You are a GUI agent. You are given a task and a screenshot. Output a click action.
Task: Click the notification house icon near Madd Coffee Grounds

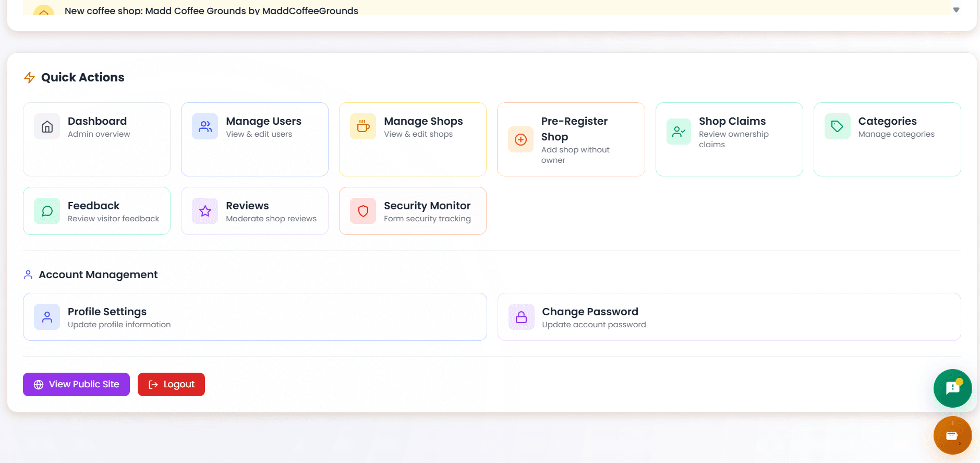coord(44,11)
